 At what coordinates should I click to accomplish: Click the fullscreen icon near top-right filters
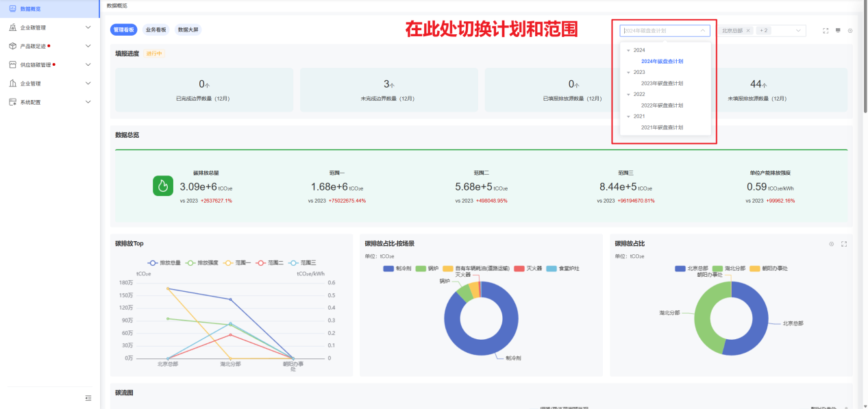pos(826,30)
